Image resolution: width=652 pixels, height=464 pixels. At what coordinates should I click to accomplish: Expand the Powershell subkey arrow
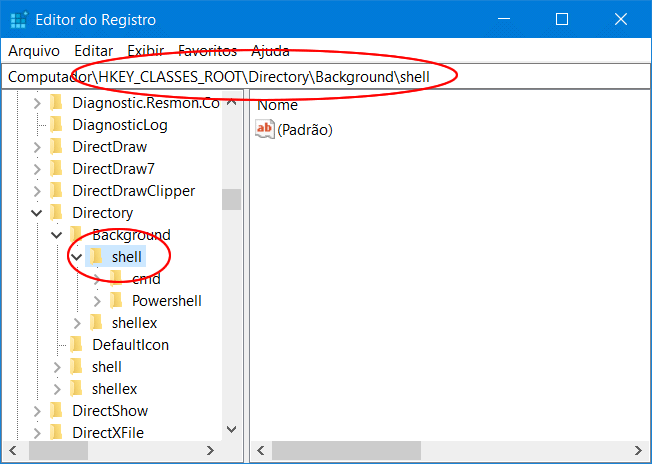(x=97, y=301)
